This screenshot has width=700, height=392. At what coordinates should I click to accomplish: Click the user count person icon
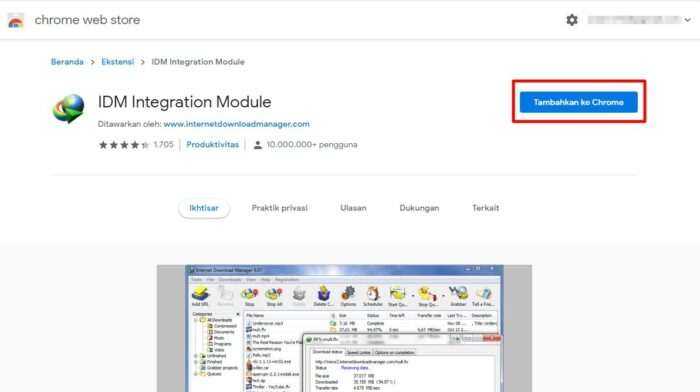tap(258, 145)
